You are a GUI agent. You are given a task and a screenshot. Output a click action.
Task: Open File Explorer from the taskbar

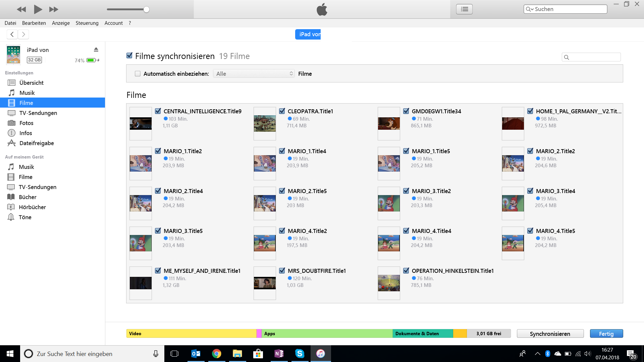click(x=237, y=354)
